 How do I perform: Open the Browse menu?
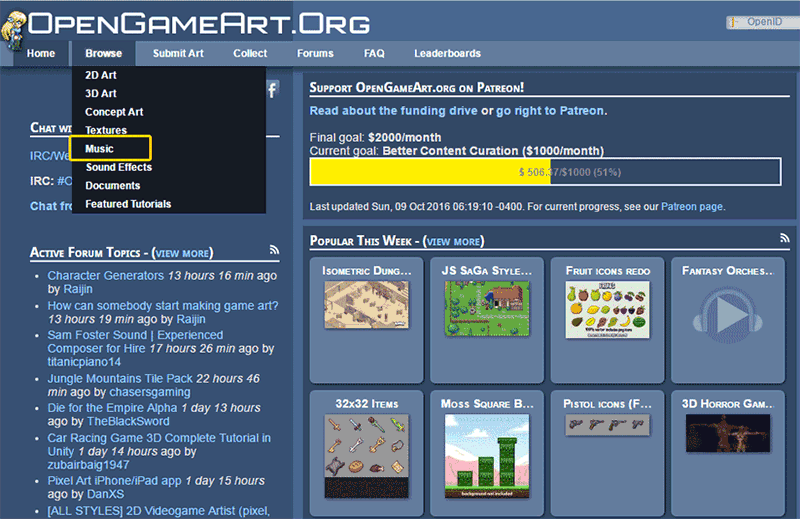[x=104, y=54]
